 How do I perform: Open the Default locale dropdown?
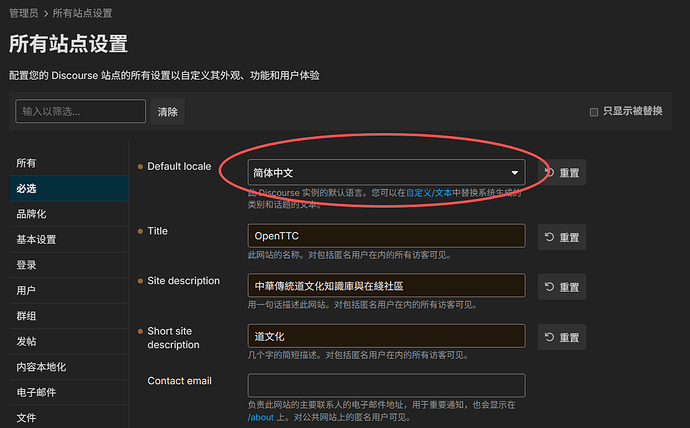386,172
